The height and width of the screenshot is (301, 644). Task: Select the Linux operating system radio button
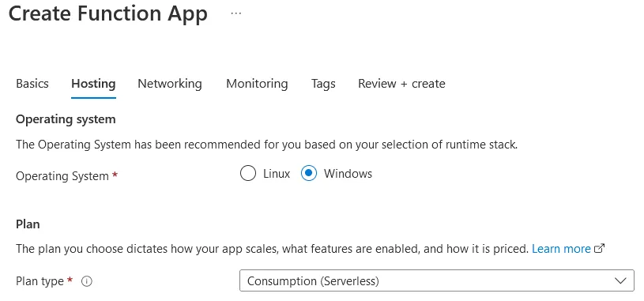pyautogui.click(x=248, y=173)
